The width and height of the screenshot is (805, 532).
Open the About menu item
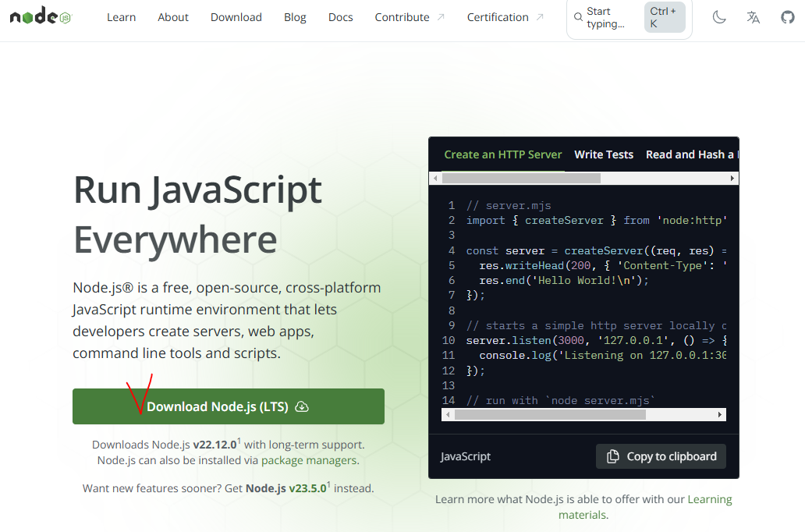click(x=173, y=17)
